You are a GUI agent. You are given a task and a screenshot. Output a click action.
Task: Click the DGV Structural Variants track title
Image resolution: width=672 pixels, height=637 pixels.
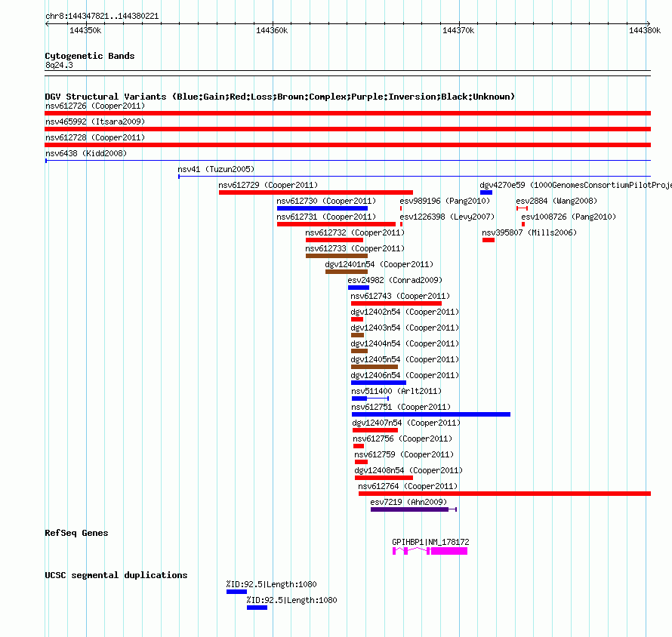coord(280,97)
